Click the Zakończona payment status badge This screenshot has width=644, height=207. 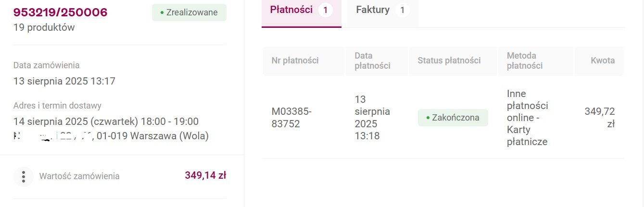click(x=453, y=118)
